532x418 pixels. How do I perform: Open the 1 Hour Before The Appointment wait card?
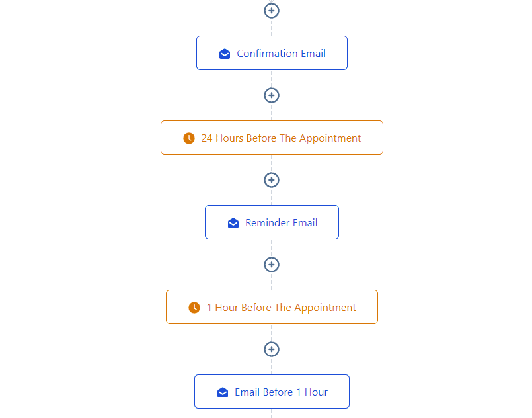tap(272, 307)
